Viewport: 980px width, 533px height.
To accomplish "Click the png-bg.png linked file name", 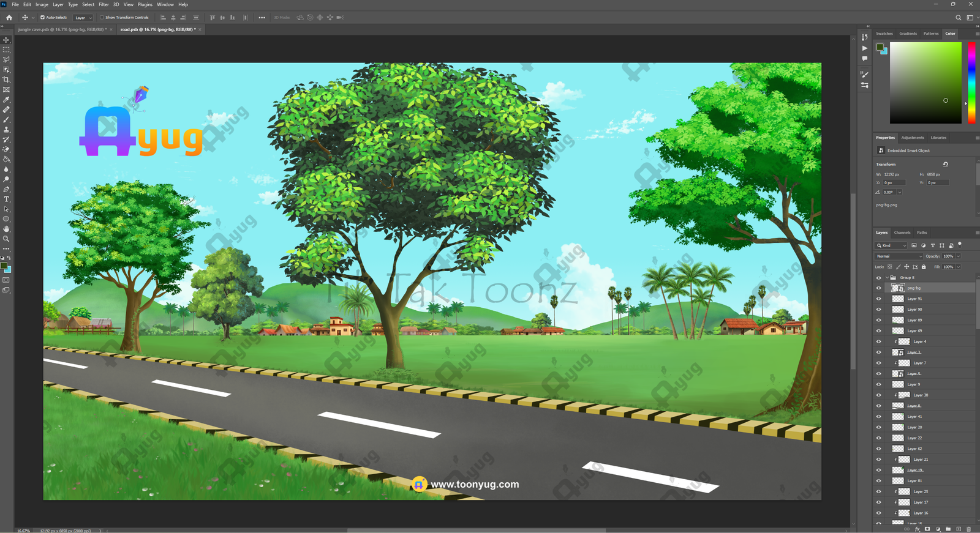I will point(886,205).
